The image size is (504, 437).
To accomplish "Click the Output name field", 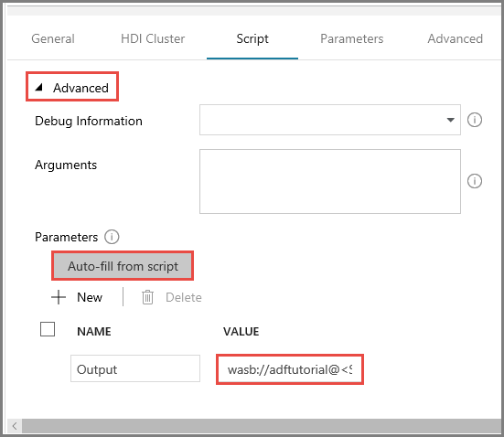I will [135, 368].
